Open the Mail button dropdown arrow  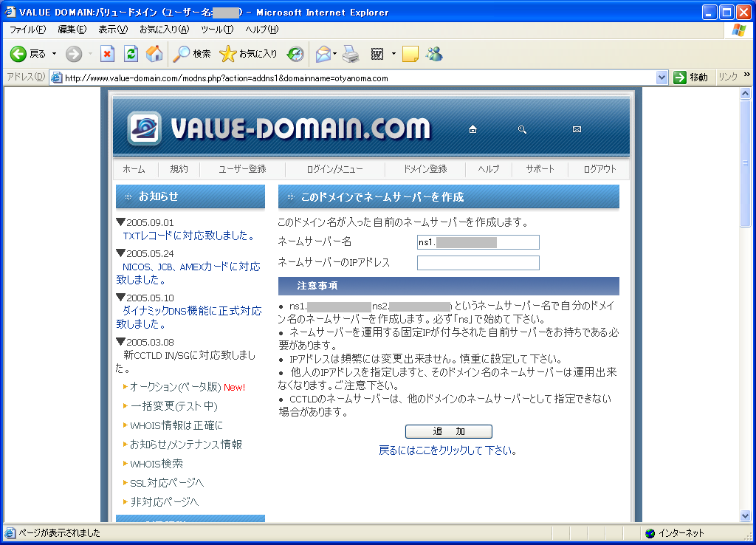pyautogui.click(x=335, y=54)
